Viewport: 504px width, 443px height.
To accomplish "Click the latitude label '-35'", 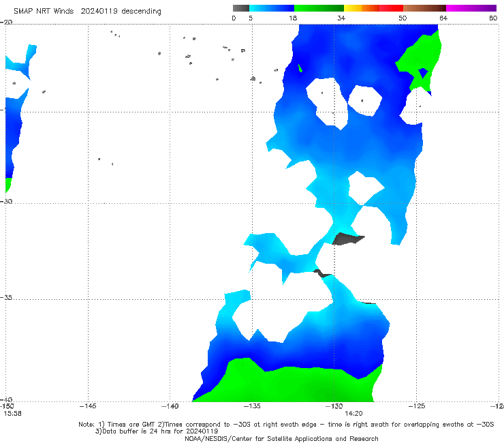I will point(6,297).
